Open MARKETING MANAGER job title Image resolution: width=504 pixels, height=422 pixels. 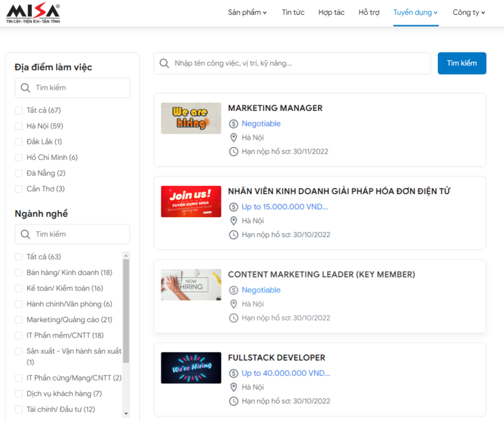pos(275,108)
